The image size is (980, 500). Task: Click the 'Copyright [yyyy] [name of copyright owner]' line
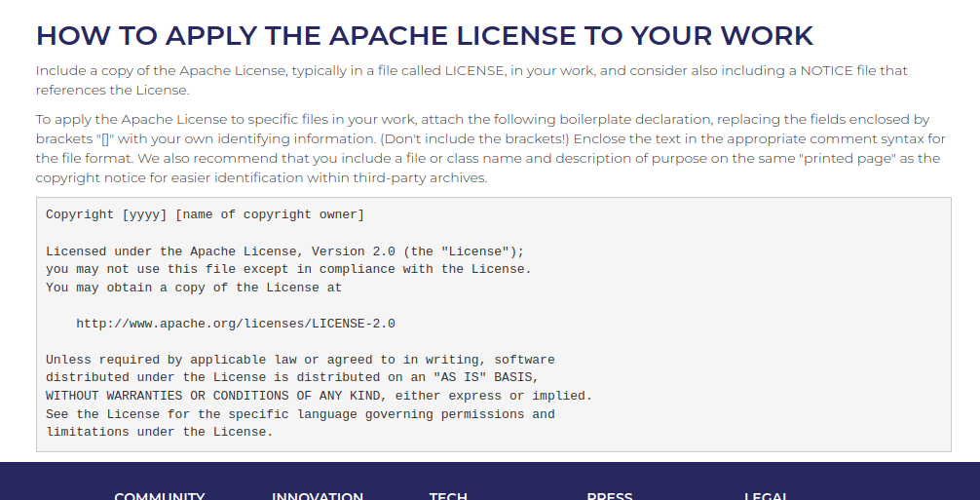click(205, 215)
